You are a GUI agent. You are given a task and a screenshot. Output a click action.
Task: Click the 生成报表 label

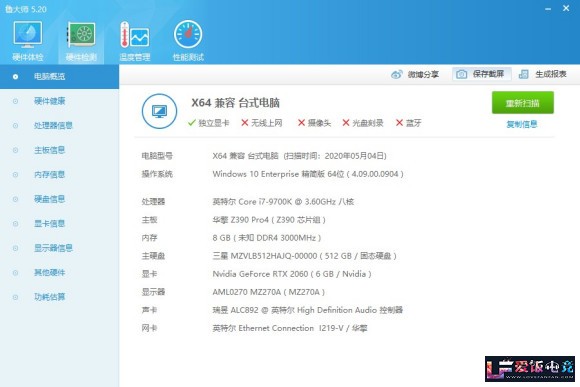[551, 74]
